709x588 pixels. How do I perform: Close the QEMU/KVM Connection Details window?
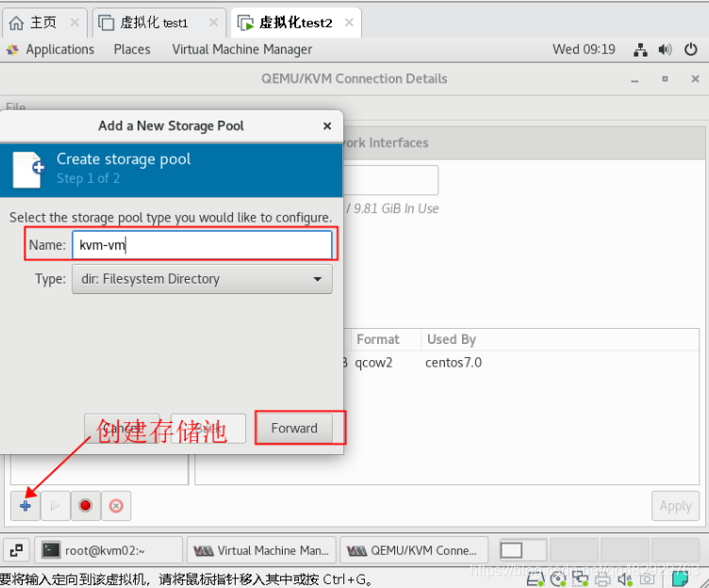pyautogui.click(x=696, y=79)
